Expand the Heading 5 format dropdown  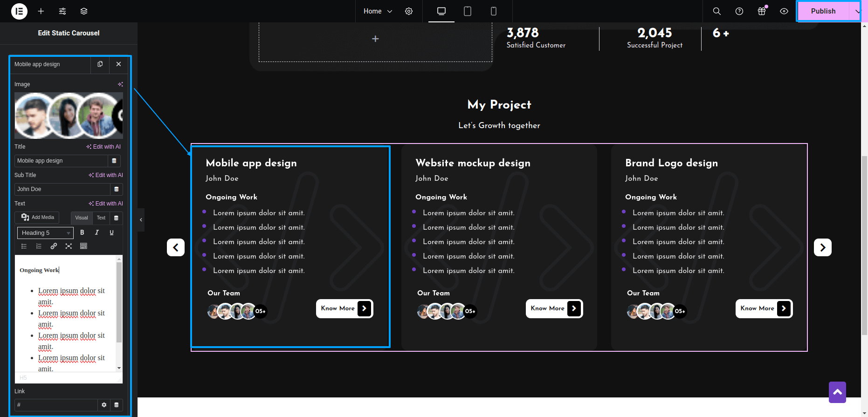click(x=45, y=233)
